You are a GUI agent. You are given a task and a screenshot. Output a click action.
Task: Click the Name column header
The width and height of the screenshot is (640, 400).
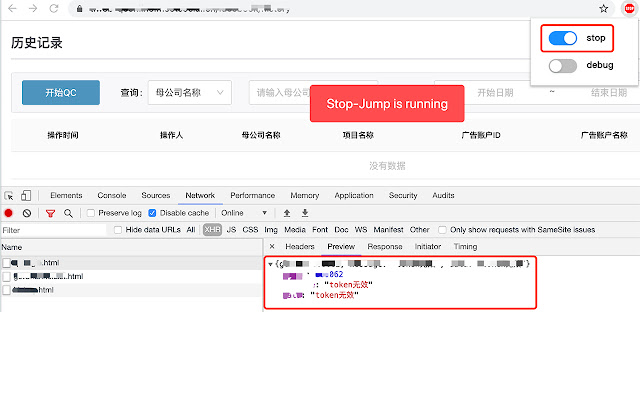(x=131, y=247)
